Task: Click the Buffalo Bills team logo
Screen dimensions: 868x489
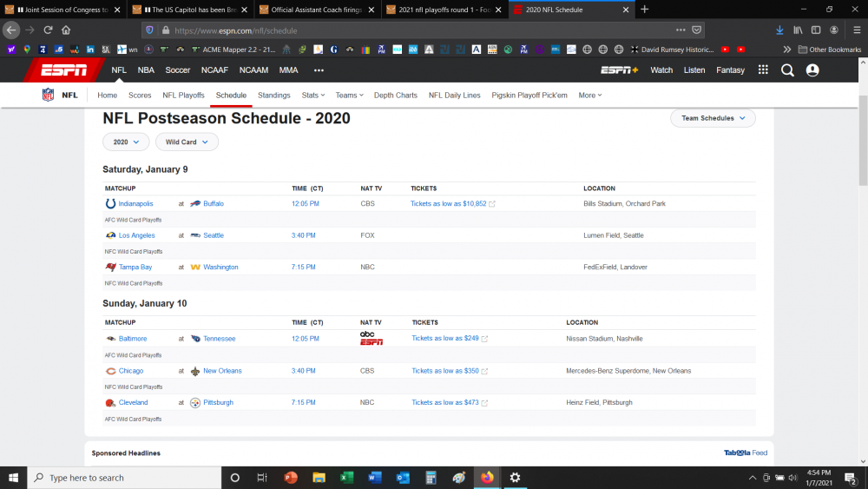Action: 195,204
